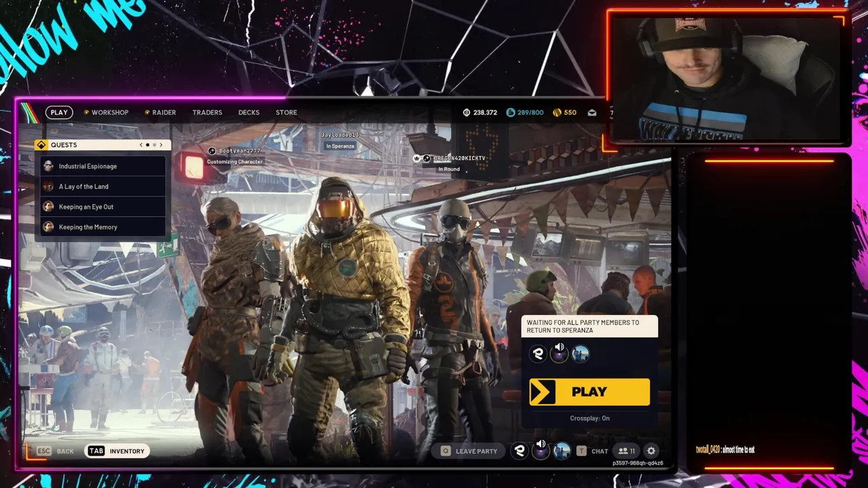The height and width of the screenshot is (488, 868).
Task: Click the speaker icon above Play panel avatar
Action: 559,346
